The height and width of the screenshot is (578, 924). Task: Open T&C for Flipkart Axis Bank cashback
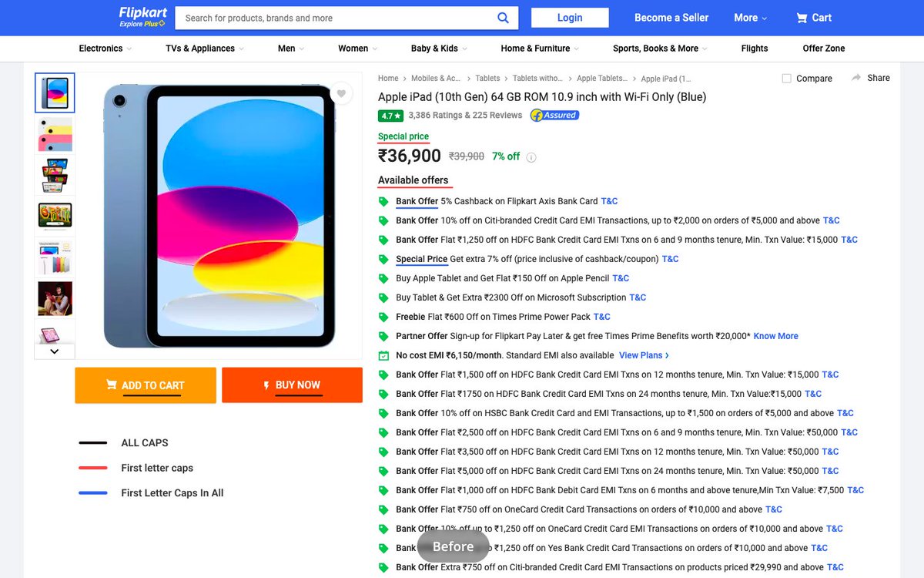(609, 201)
